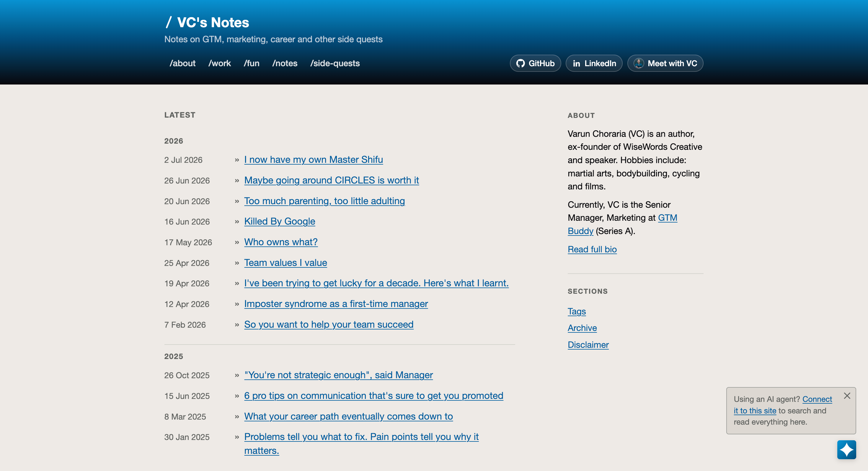Image resolution: width=868 pixels, height=471 pixels.
Task: Open 'I now have my own Master Shifu'
Action: [x=313, y=160]
